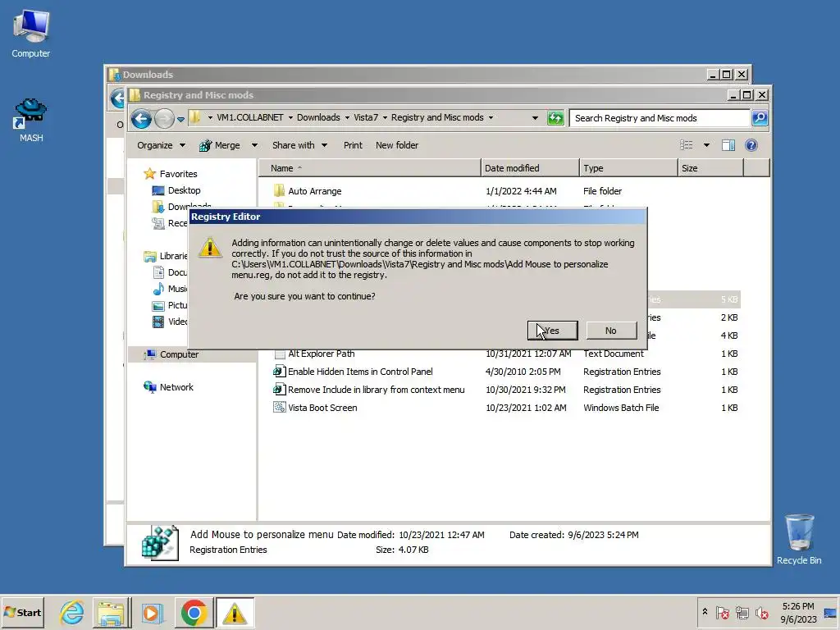This screenshot has width=840, height=630.
Task: Select the Alt Explorer Path text document
Action: [322, 354]
